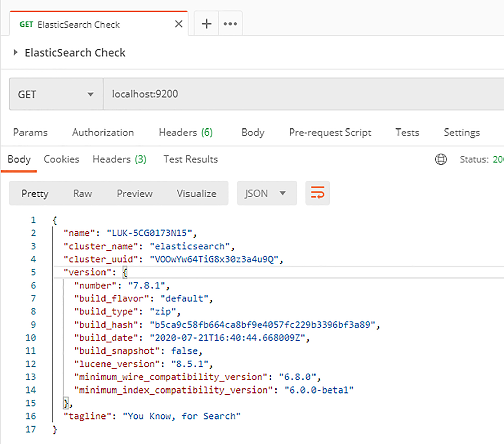This screenshot has height=444, width=504.
Task: Click the orange format response icon
Action: [317, 193]
